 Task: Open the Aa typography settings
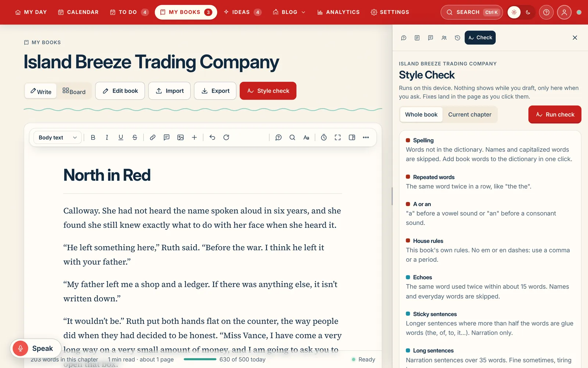pos(306,137)
